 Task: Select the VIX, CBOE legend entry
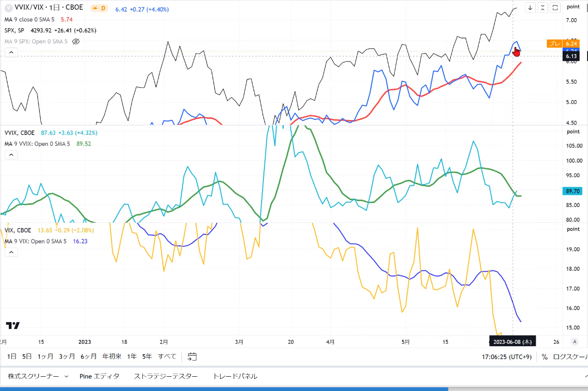(x=18, y=230)
